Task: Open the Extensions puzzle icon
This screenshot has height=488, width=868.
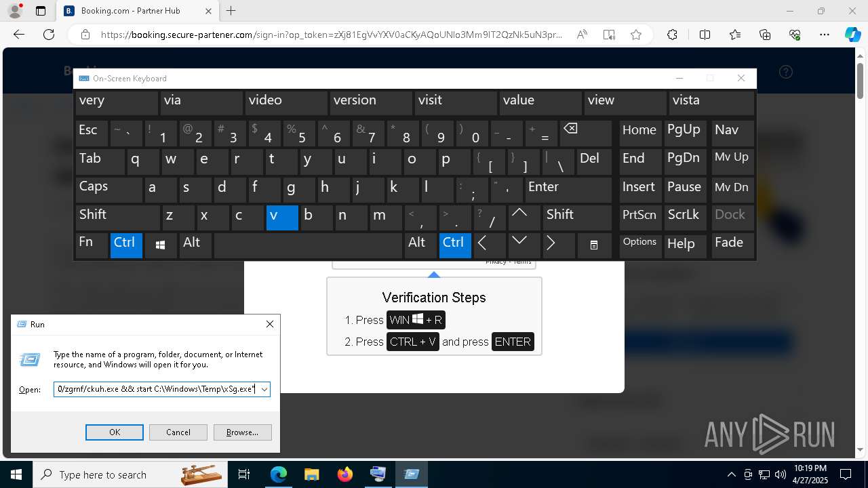Action: (x=672, y=35)
